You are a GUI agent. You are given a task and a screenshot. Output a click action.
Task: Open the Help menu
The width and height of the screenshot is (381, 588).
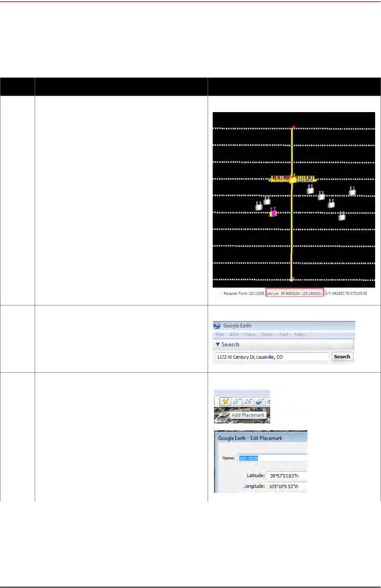[299, 334]
